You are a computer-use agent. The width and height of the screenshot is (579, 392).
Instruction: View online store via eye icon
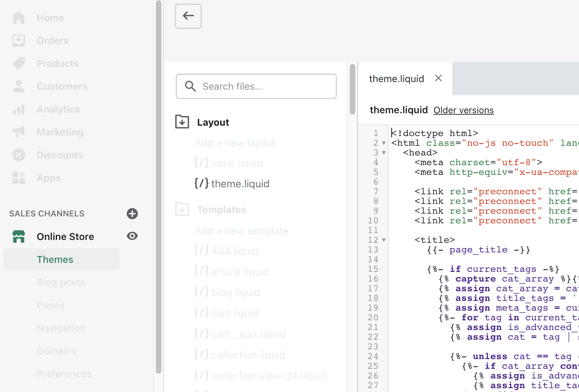(x=132, y=236)
